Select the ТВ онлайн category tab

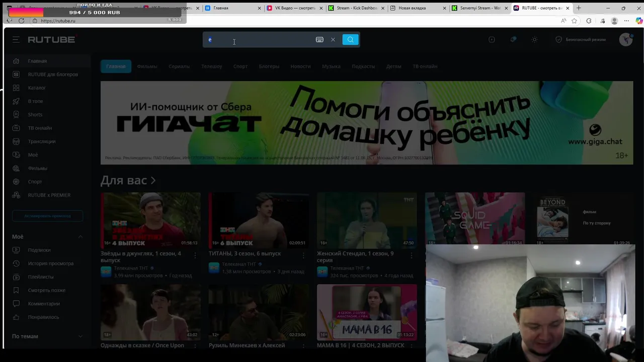(425, 66)
